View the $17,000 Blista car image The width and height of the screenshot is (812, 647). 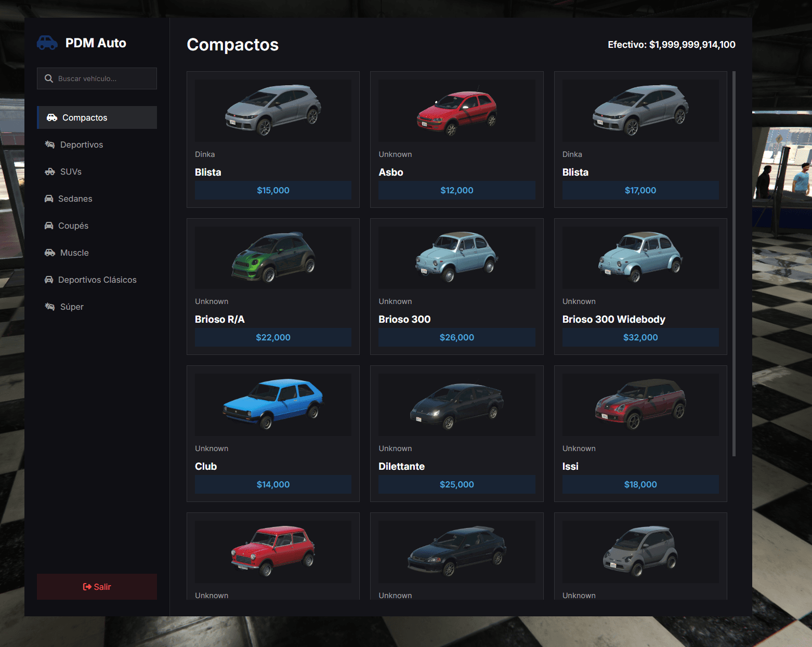click(640, 111)
